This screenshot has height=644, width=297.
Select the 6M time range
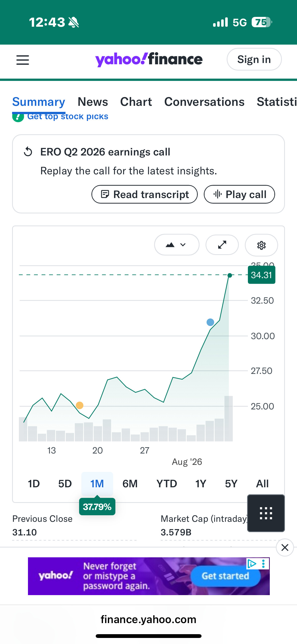tap(130, 484)
